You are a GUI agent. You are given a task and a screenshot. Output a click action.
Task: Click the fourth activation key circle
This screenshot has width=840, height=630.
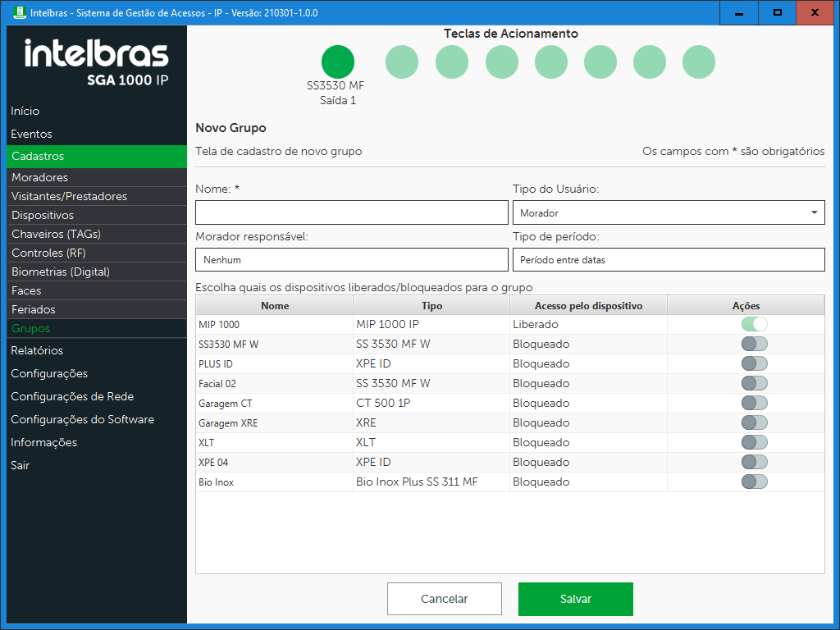(x=502, y=62)
